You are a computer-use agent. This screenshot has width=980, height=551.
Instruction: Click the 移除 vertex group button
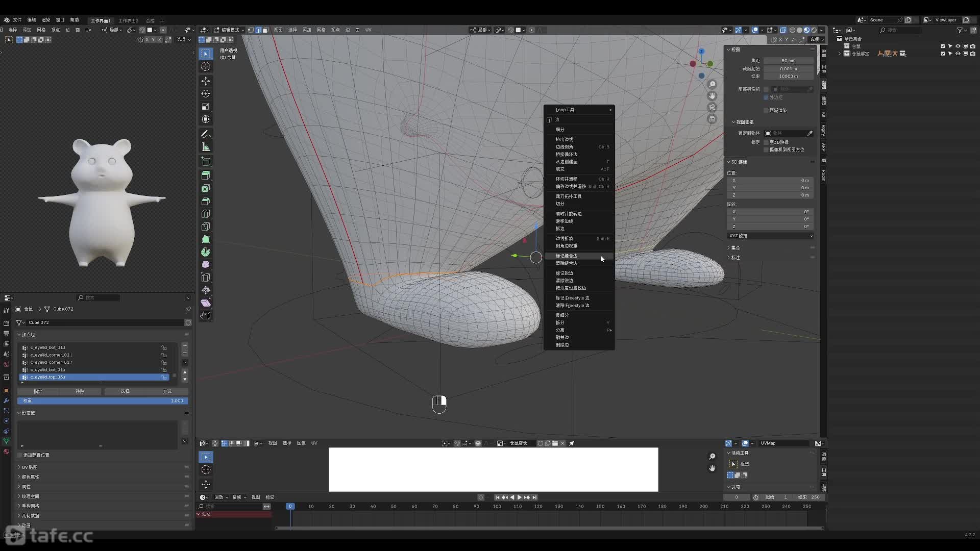[x=80, y=392]
